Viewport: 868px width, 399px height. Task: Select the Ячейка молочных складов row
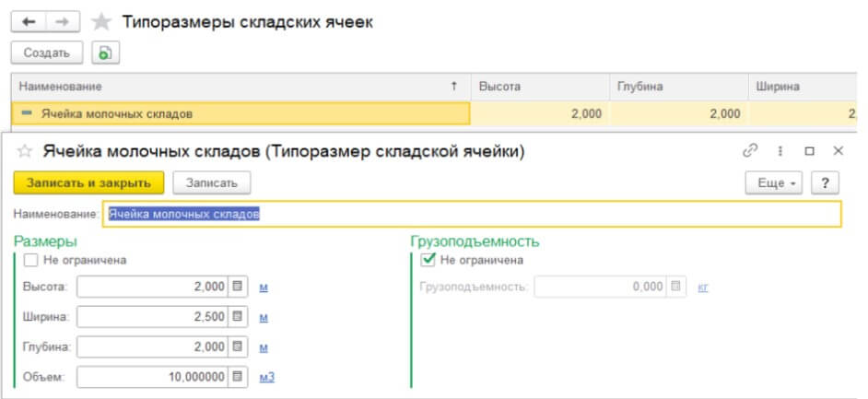point(240,113)
